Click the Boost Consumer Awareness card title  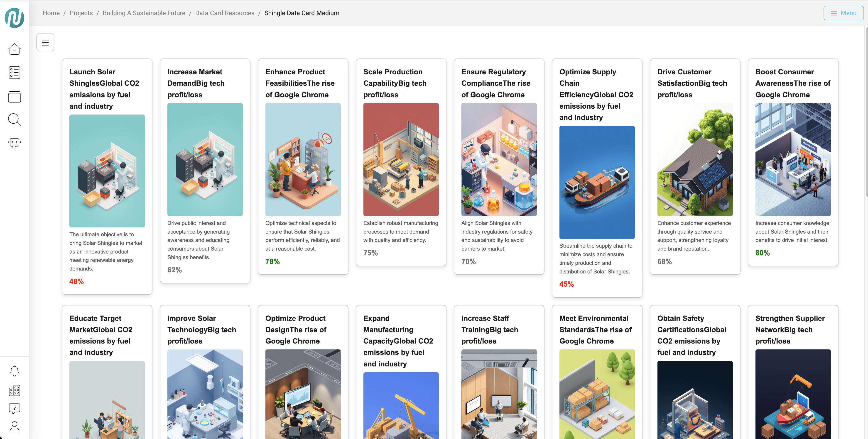(792, 83)
